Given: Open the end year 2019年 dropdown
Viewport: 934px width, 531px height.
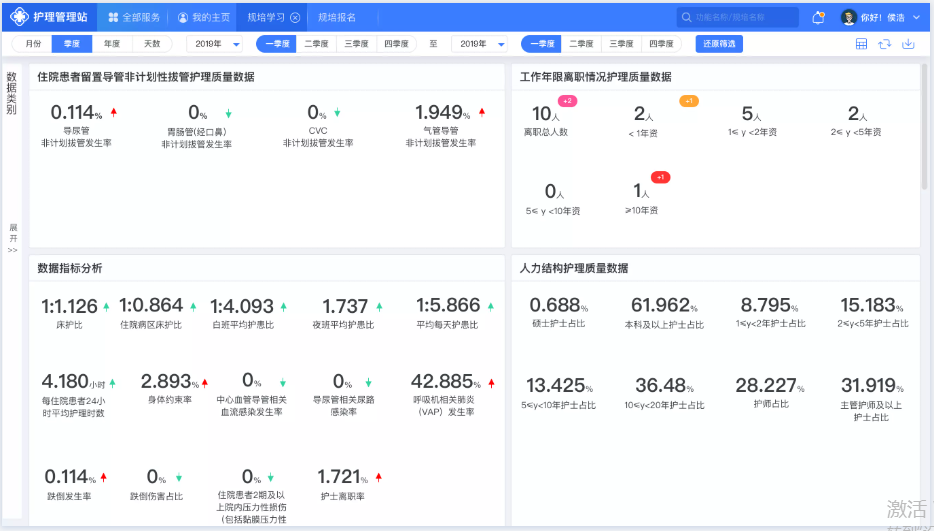Looking at the screenshot, I should (480, 44).
